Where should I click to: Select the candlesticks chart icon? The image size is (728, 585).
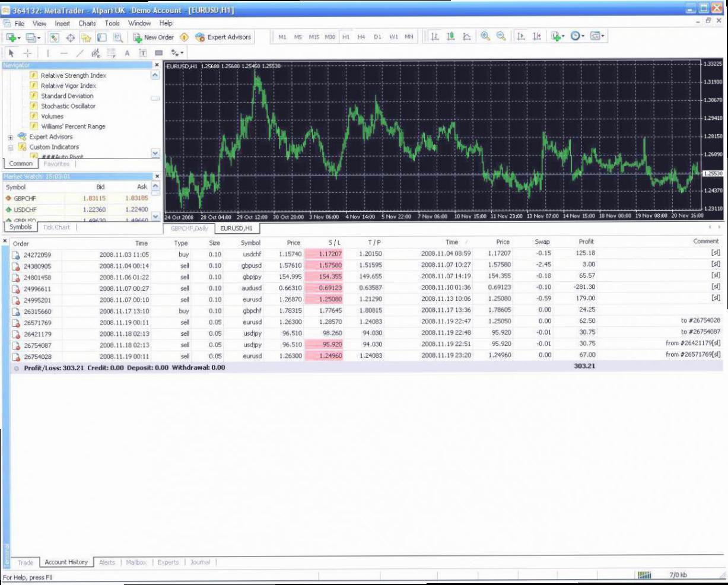click(451, 37)
